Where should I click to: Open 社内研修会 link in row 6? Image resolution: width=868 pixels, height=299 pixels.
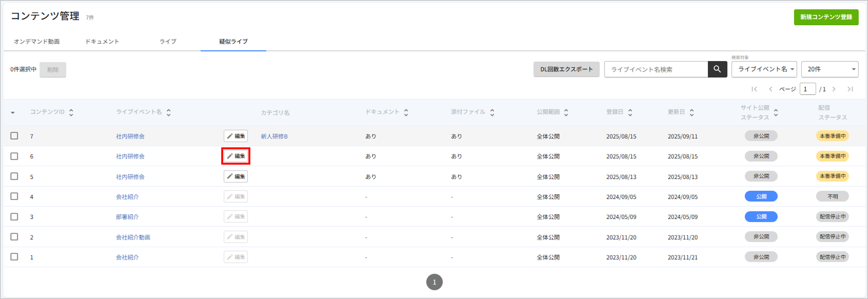130,156
